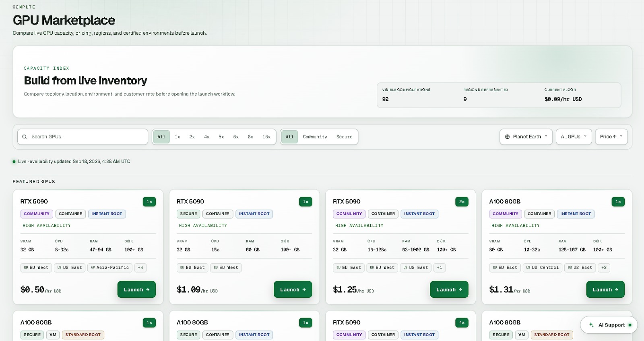Click US Central region tag on A100 card
Screen dimensions: 644x341
(x=542, y=268)
